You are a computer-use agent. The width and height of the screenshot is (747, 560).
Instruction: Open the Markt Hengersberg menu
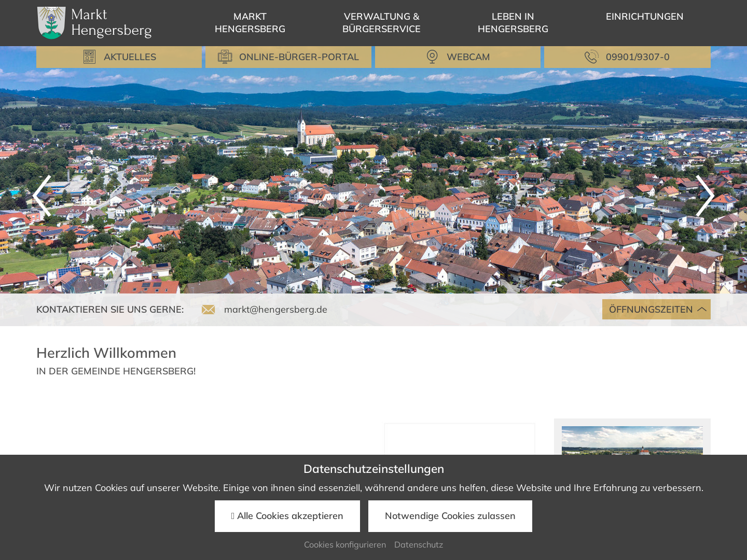(250, 23)
